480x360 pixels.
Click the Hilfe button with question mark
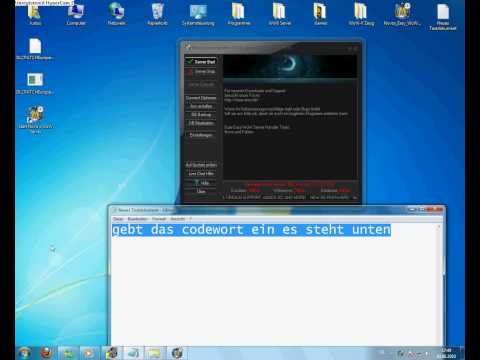point(201,183)
